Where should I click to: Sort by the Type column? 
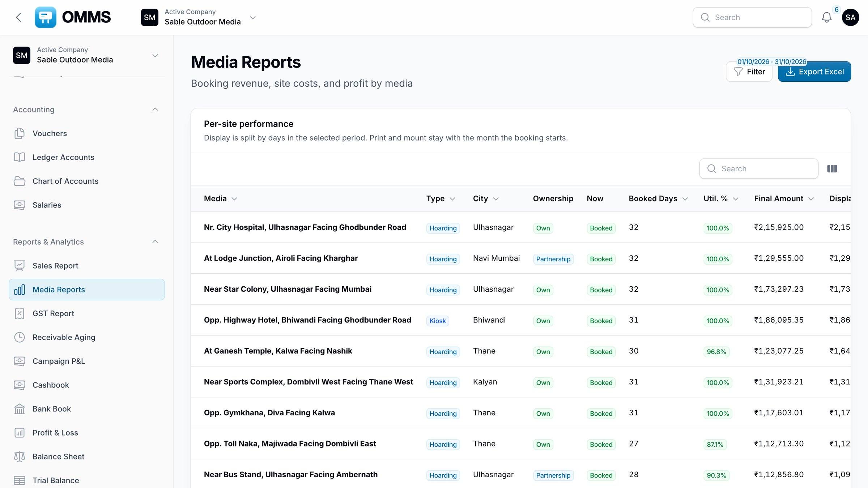pos(441,198)
